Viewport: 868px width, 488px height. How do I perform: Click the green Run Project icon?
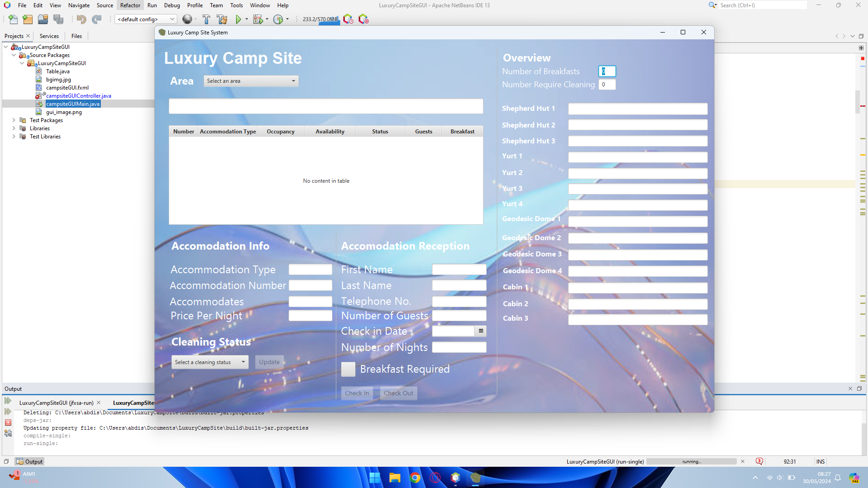[238, 19]
